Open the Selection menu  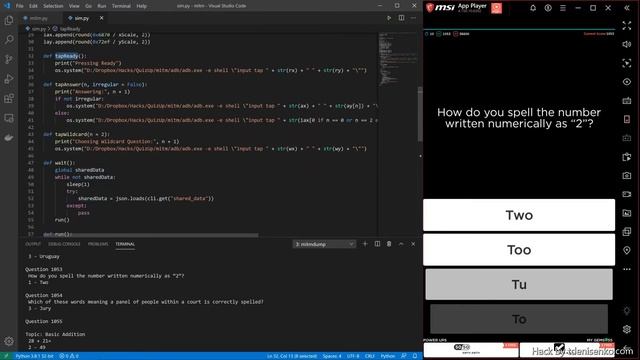(53, 6)
